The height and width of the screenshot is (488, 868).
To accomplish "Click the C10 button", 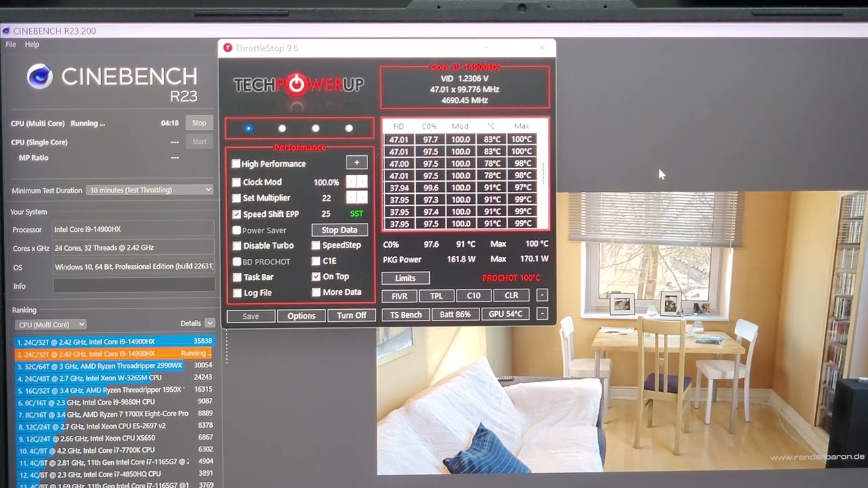I will [473, 296].
